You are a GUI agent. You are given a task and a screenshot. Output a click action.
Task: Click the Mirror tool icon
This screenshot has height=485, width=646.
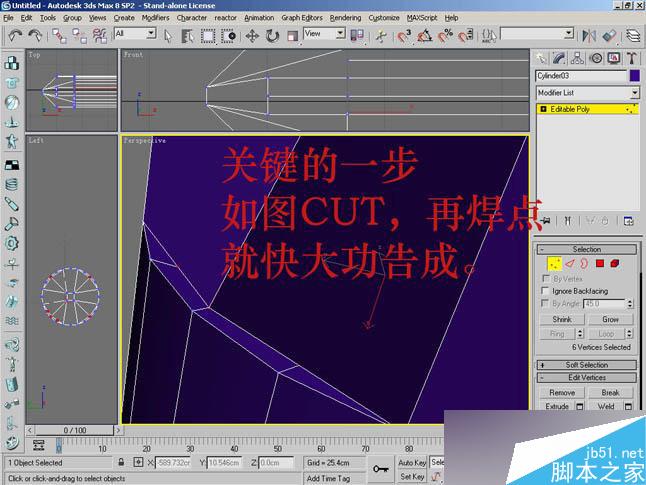coord(589,36)
